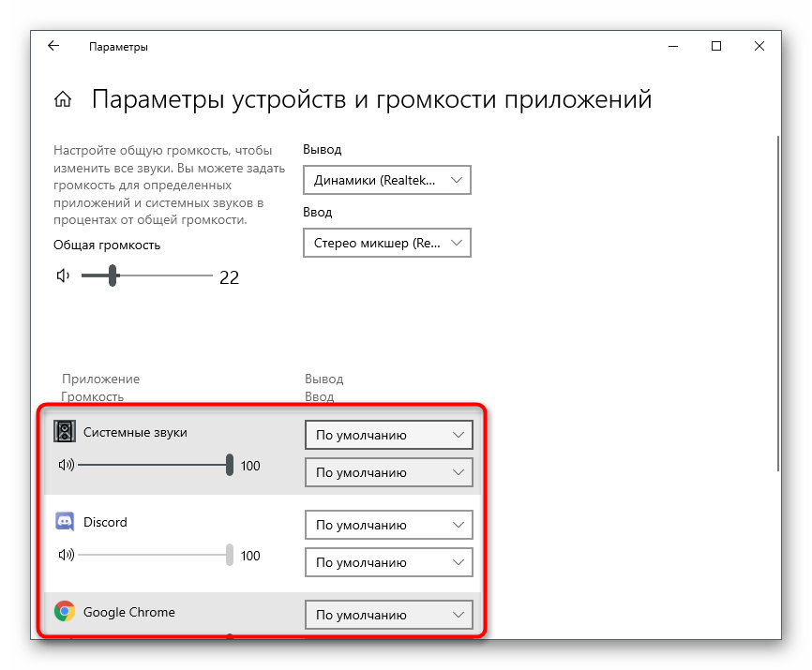The image size is (812, 670).
Task: Click the Google Chrome app icon
Action: (65, 612)
